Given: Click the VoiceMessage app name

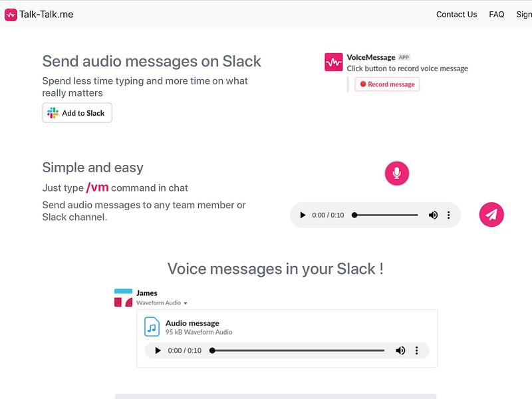Looking at the screenshot, I should point(370,57).
